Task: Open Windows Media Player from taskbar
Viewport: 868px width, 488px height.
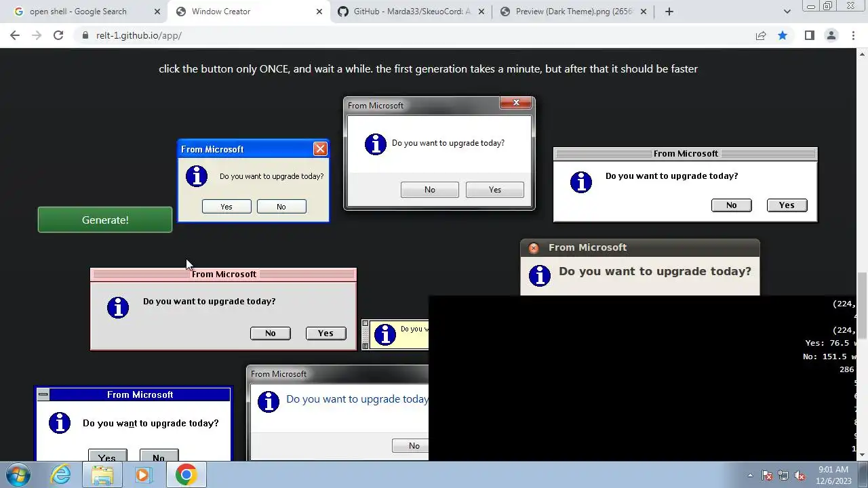Action: [x=143, y=474]
